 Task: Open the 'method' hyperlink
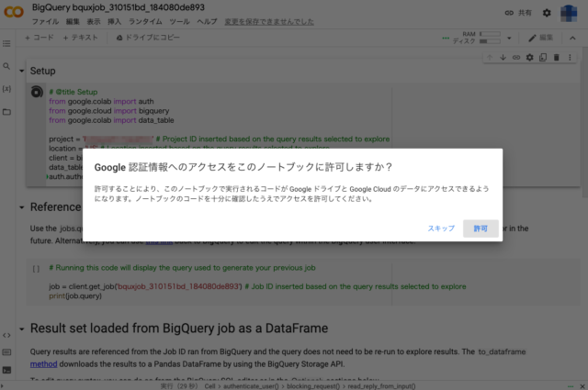[43, 364]
